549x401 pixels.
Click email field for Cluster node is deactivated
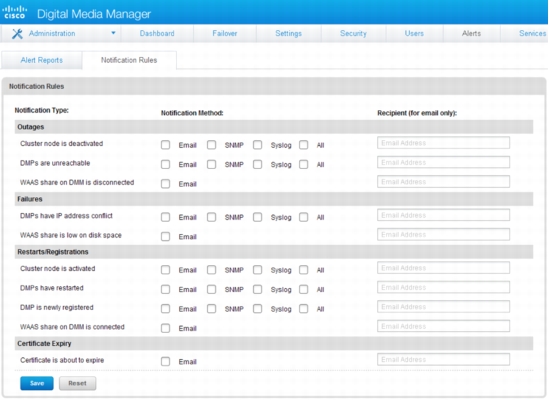(443, 143)
